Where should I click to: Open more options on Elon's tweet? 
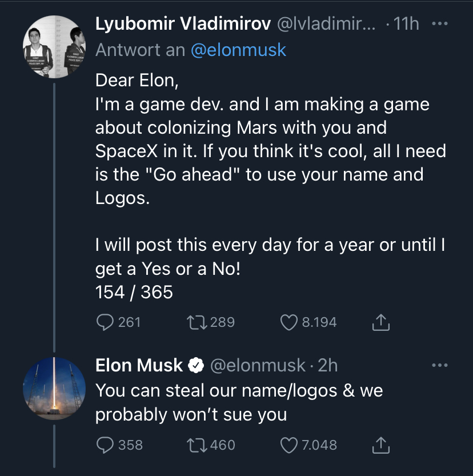coord(440,365)
